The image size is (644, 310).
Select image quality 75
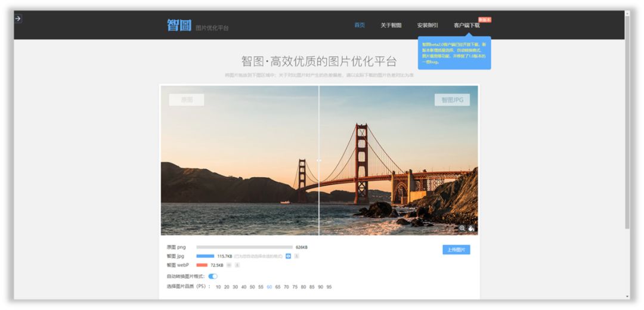[295, 287]
